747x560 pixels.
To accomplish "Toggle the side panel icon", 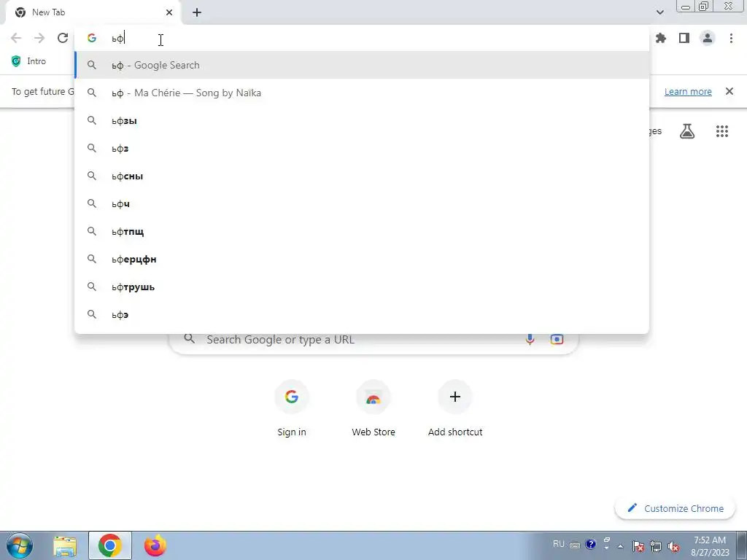I will pos(684,38).
